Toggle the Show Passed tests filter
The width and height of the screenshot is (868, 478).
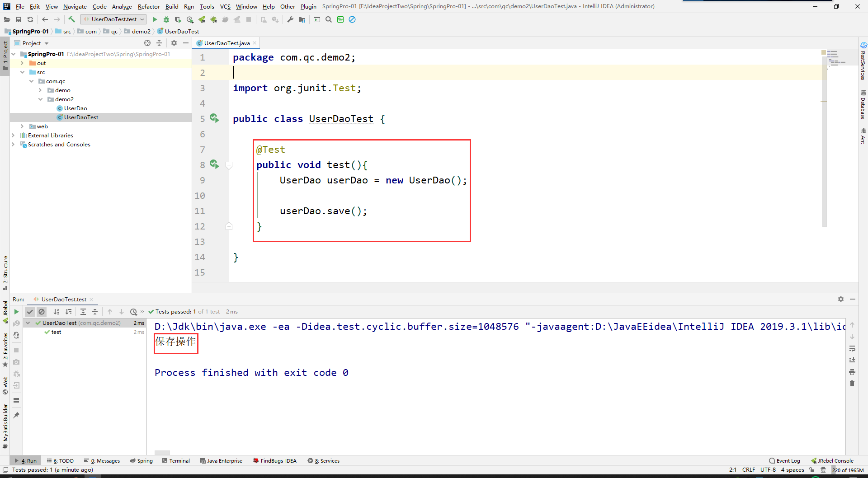tap(30, 312)
